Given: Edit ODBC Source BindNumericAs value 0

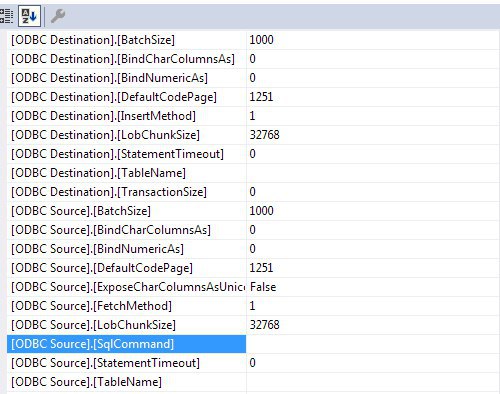Looking at the screenshot, I should click(x=373, y=249).
